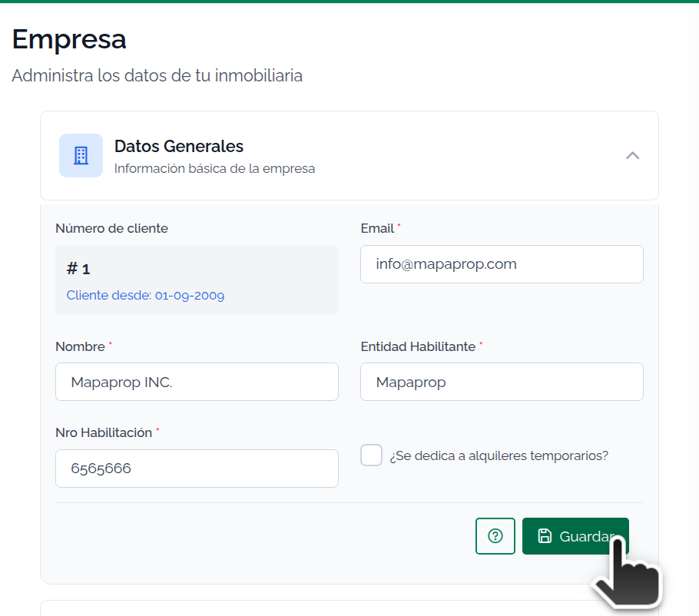
Task: Click 'Información básica de la empresa' subtitle
Action: [214, 168]
